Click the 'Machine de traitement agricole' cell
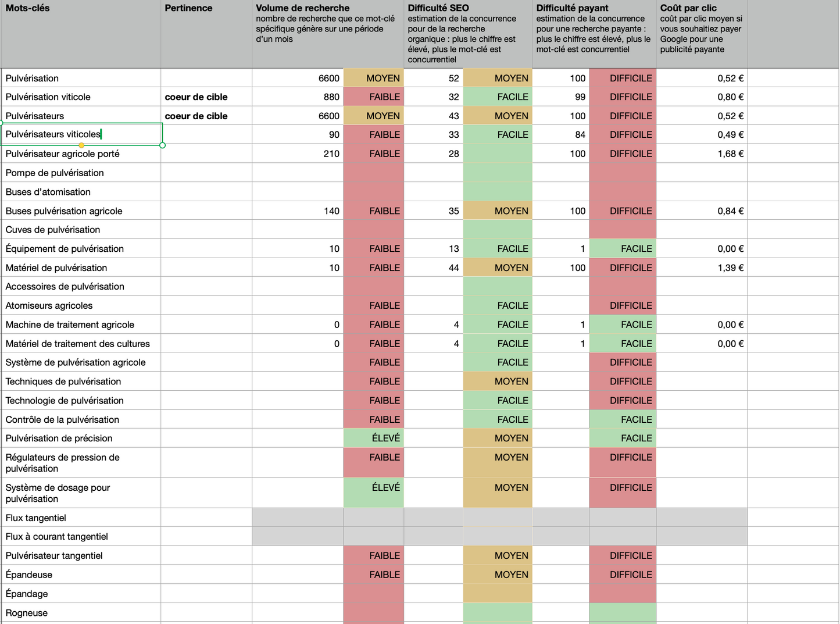 81,325
